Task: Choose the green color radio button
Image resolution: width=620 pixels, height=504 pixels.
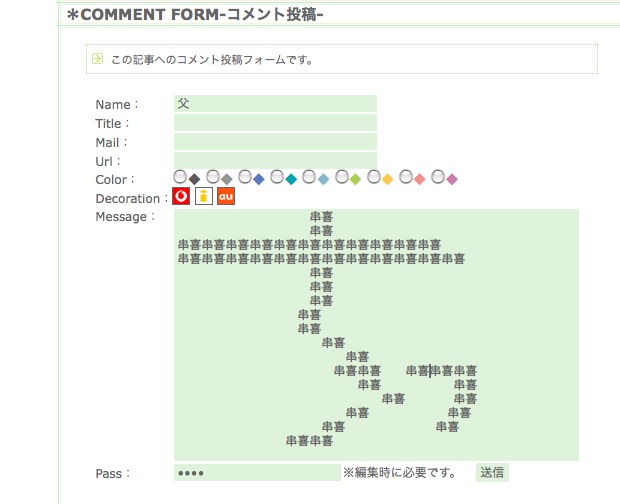Action: [341, 178]
